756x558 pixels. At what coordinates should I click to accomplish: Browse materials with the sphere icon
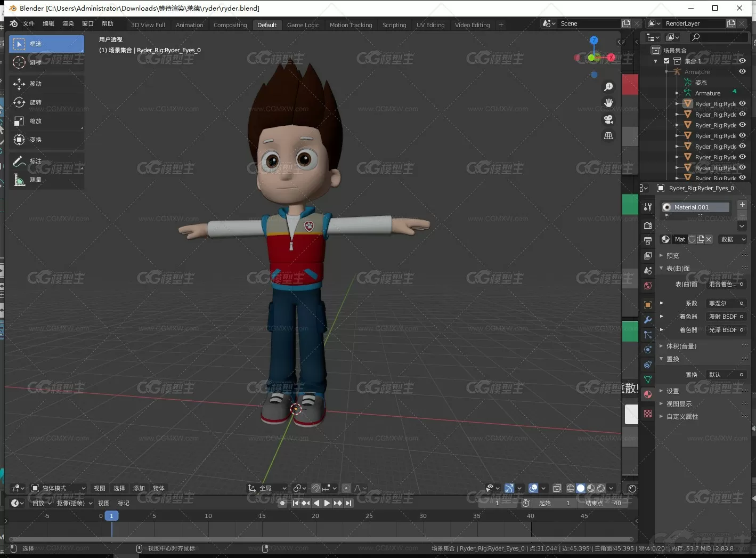tap(665, 239)
